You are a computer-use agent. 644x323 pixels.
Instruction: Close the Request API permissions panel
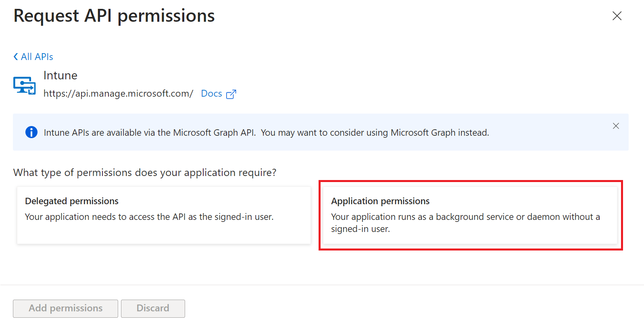tap(617, 16)
